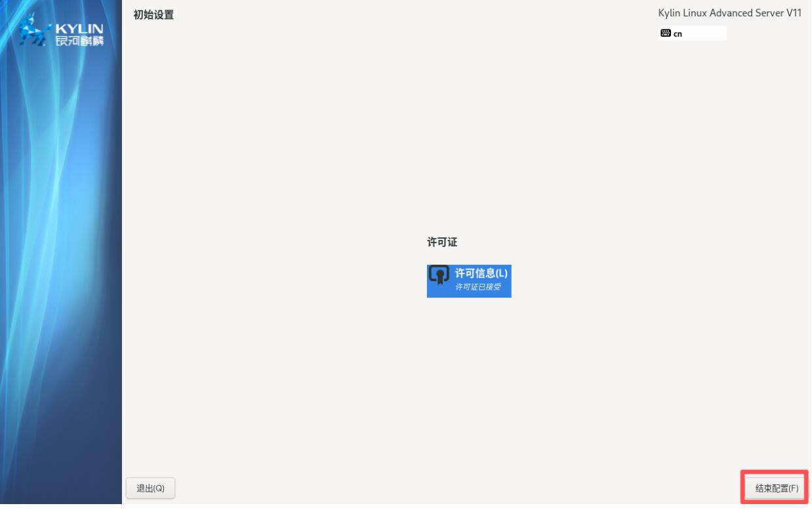This screenshot has width=812, height=510.
Task: Click the 结束配置(F) finish button
Action: tap(775, 488)
